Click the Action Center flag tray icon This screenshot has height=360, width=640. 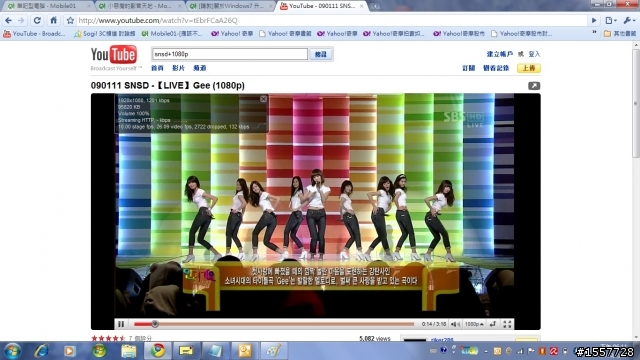pyautogui.click(x=531, y=351)
